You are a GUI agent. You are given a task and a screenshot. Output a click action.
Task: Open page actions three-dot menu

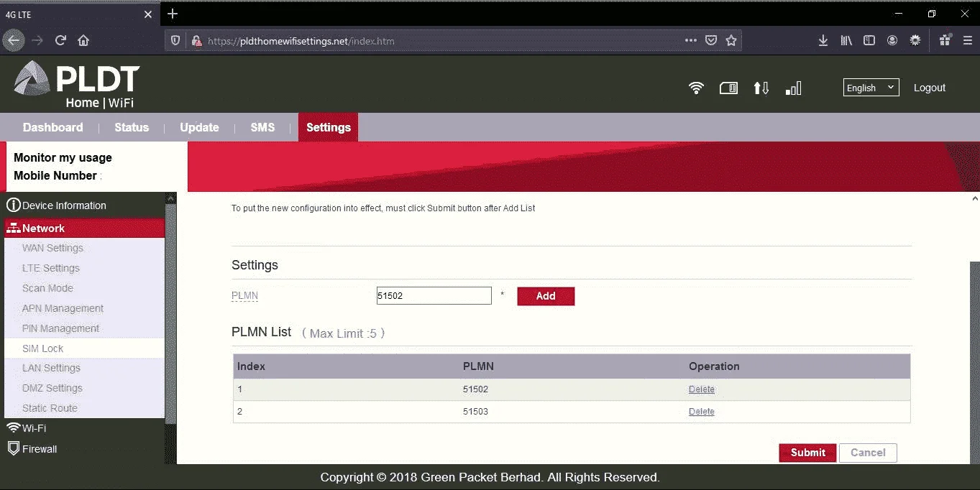pos(691,40)
